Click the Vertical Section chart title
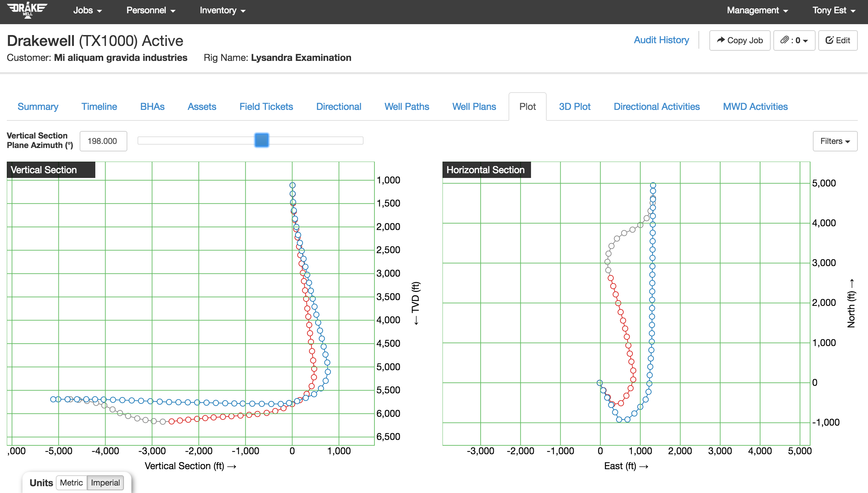The width and height of the screenshot is (868, 493). click(x=51, y=170)
